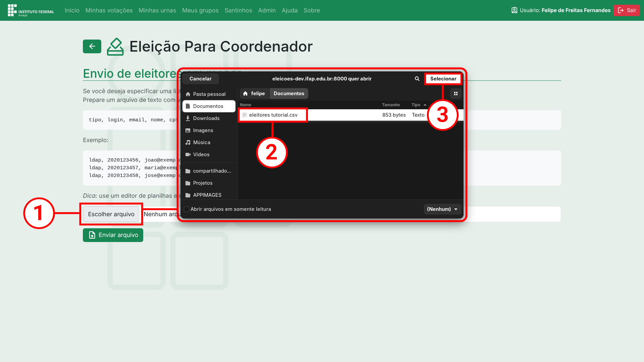The width and height of the screenshot is (644, 362).
Task: Toggle grid view icon in file dialog
Action: (x=455, y=94)
